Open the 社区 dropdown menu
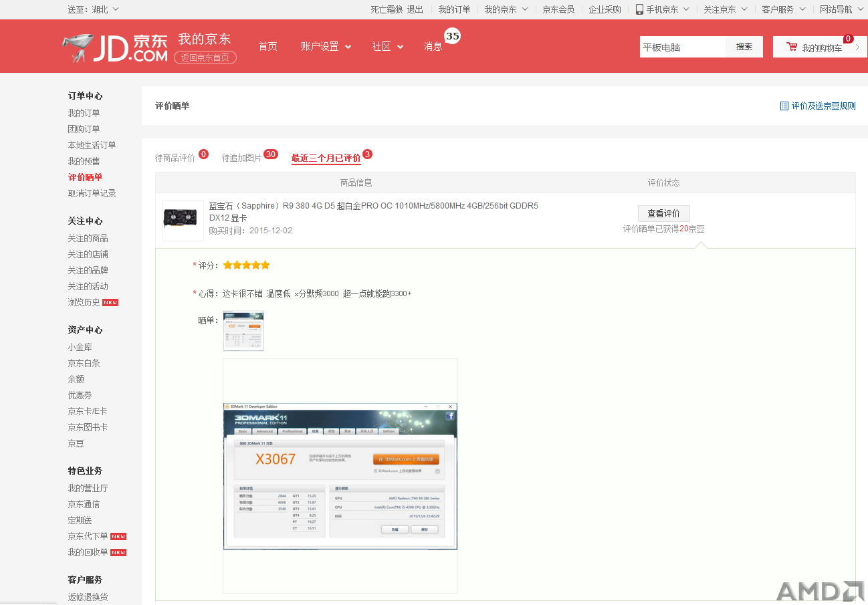868x605 pixels. tap(388, 46)
